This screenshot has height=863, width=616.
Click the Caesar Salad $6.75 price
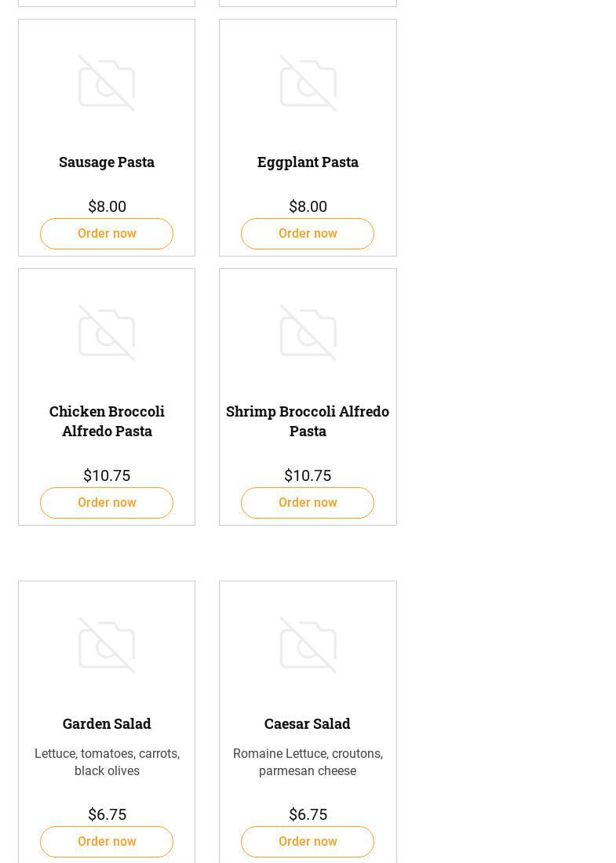(x=308, y=814)
